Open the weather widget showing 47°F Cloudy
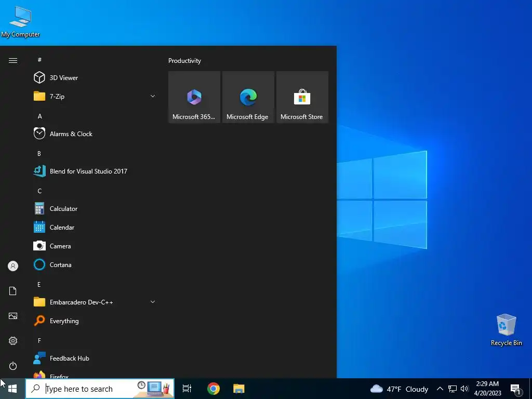 400,389
